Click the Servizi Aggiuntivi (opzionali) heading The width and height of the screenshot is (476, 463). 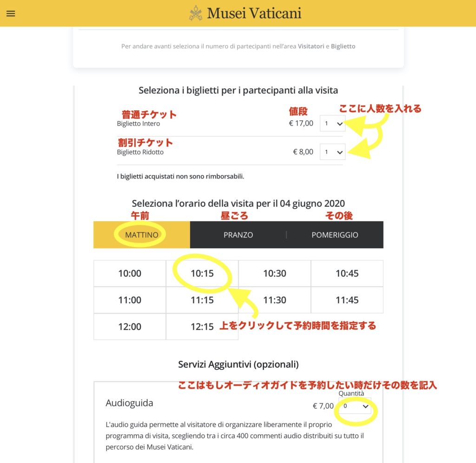click(238, 364)
